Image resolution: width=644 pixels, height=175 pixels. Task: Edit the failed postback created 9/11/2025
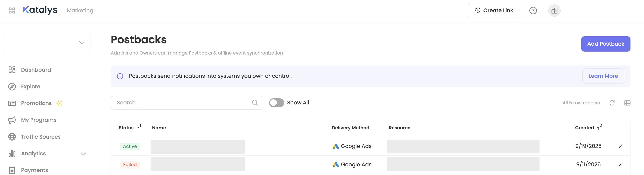[x=621, y=164]
